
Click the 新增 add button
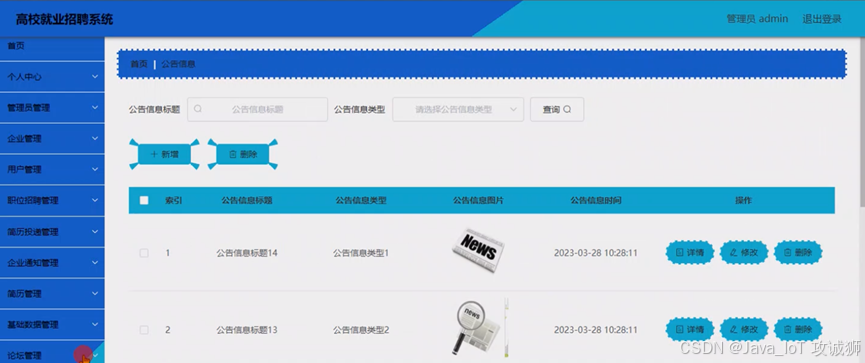[x=164, y=154]
